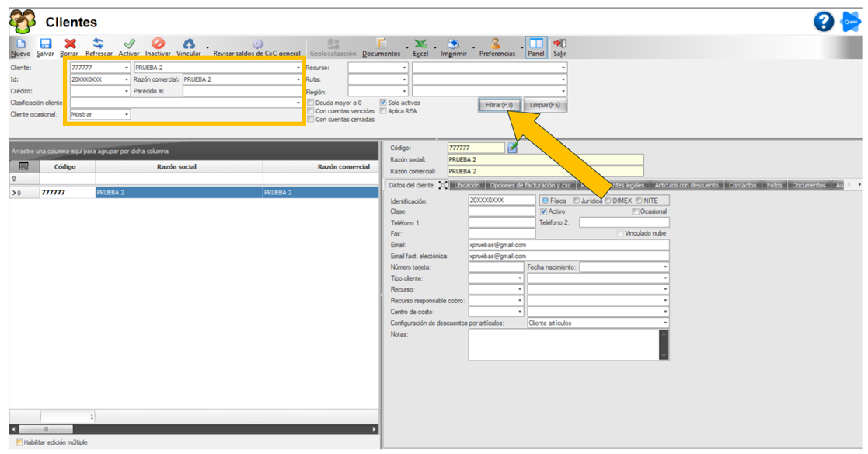Click the Imprimir printer icon

[454, 44]
